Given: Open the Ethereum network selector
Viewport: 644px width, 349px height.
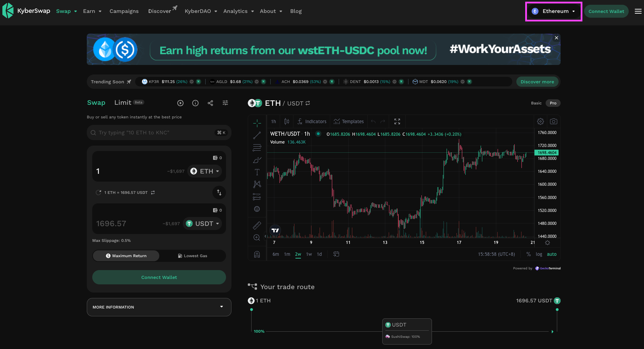Looking at the screenshot, I should pyautogui.click(x=554, y=11).
